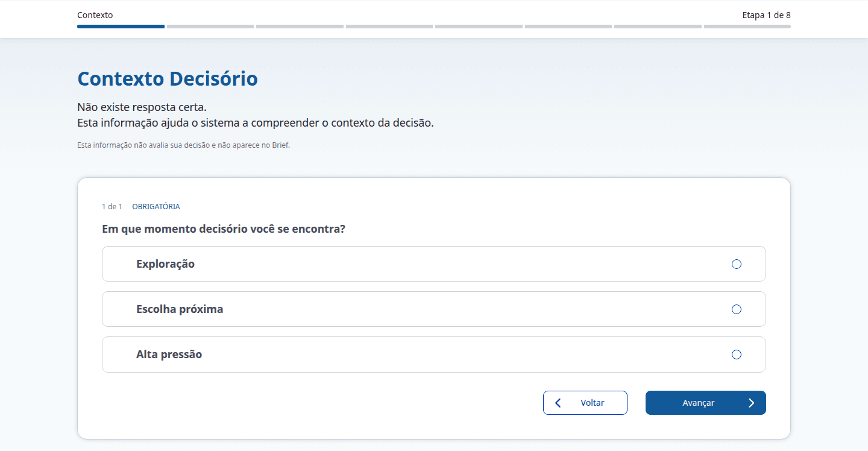Click the note about the Brief

coord(184,145)
